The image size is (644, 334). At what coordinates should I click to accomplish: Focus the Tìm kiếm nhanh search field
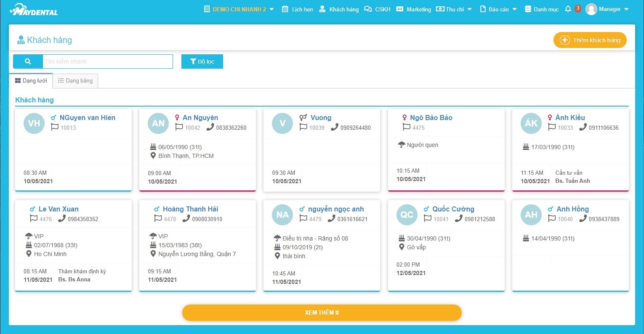(x=107, y=61)
